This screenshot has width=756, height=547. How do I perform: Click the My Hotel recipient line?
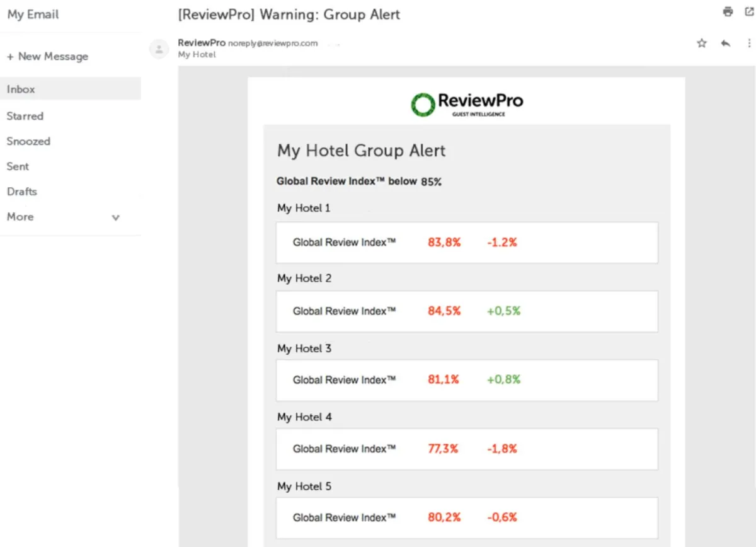tap(197, 55)
